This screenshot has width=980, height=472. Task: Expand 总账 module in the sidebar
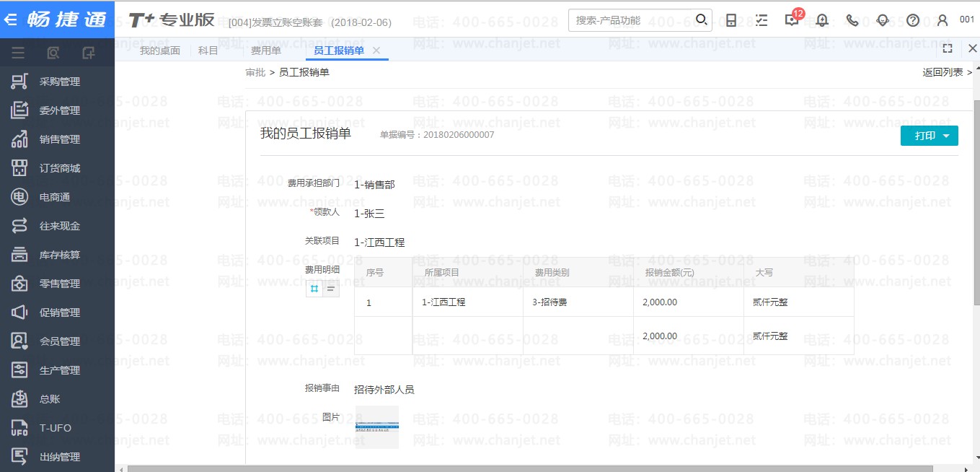coord(49,399)
